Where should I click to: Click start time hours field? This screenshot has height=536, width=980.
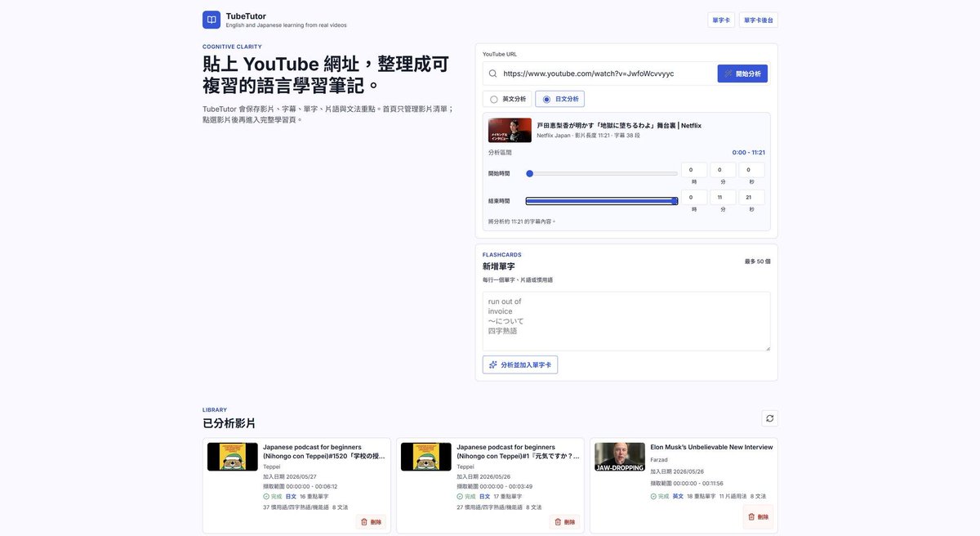click(x=694, y=170)
